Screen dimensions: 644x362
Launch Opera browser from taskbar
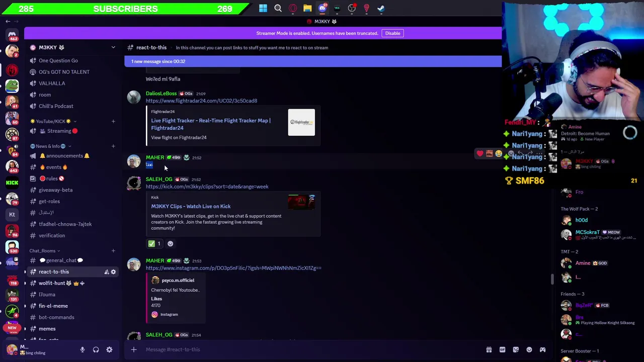point(293,8)
